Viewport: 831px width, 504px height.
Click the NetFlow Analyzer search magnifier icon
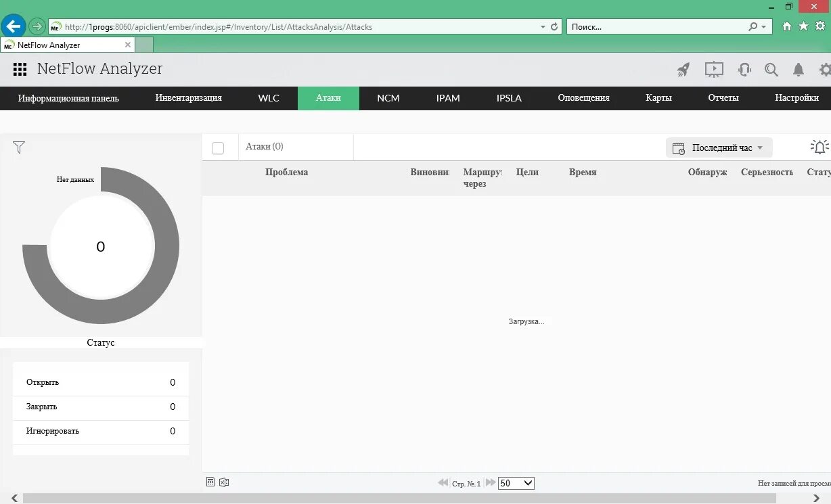pos(771,69)
